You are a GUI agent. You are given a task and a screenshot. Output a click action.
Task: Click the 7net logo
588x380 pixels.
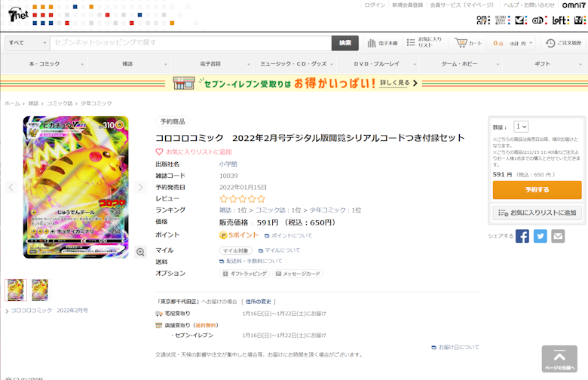pos(18,14)
